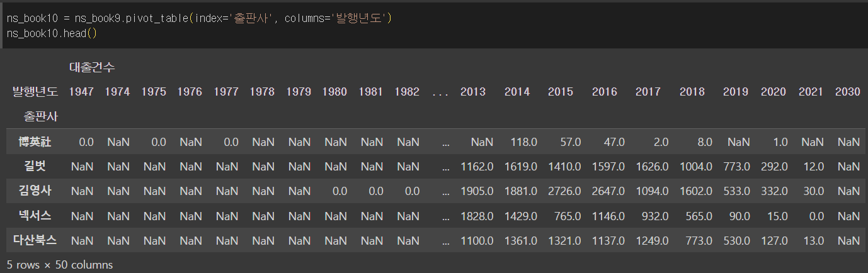
Task: Click the 2030 year column header
Action: click(848, 92)
